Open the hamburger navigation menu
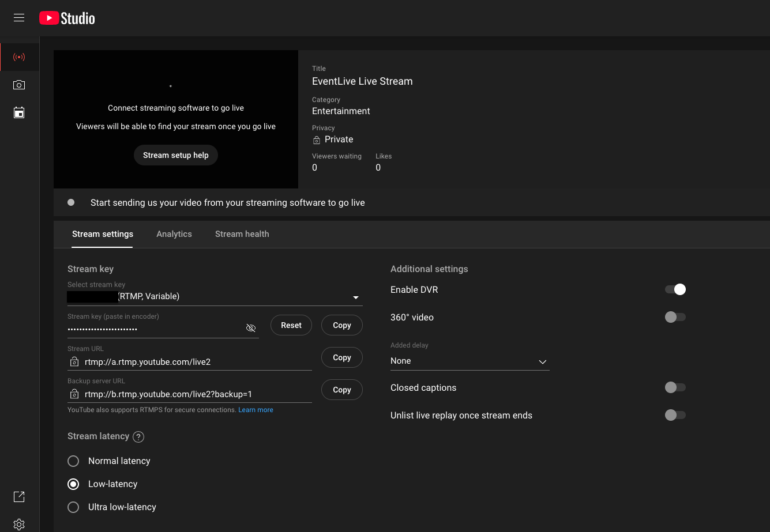 (x=19, y=18)
